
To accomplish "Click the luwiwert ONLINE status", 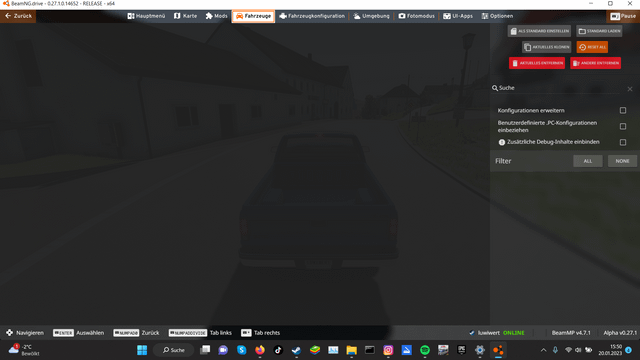I will [x=496, y=333].
